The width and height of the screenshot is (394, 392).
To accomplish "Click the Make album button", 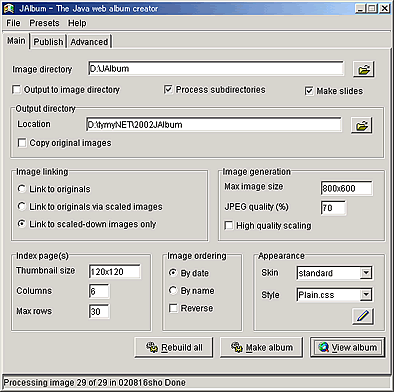I will [x=262, y=347].
